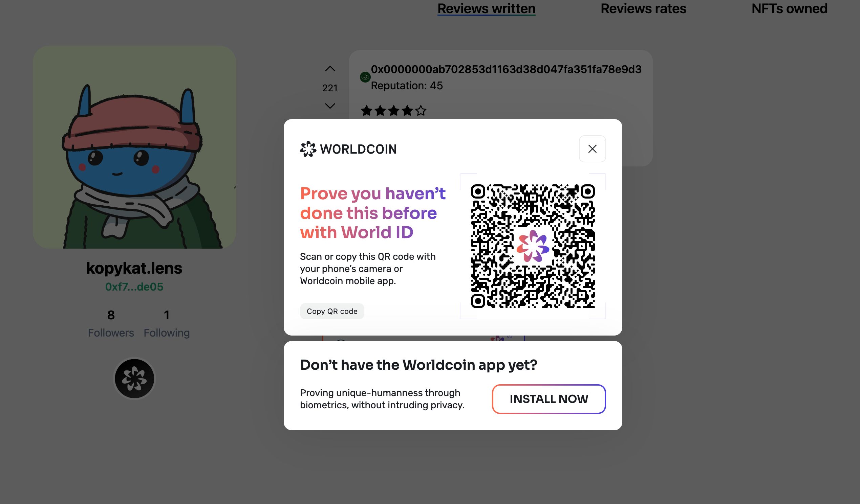The image size is (860, 504).
Task: Click the vote count 221
Action: (x=330, y=88)
